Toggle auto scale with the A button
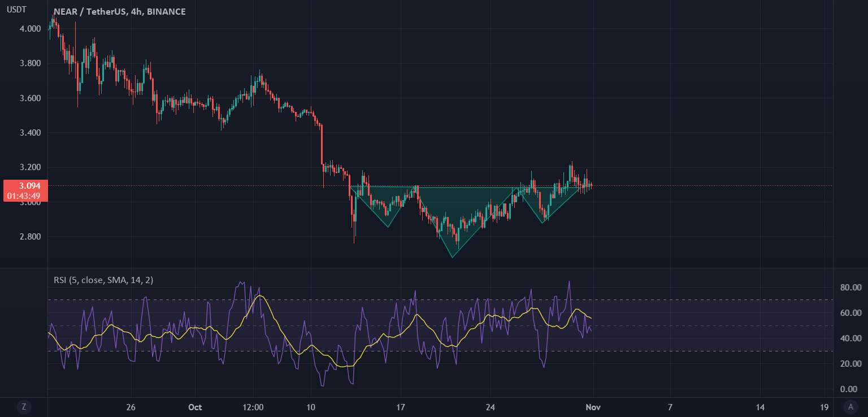The height and width of the screenshot is (417, 868). coord(850,406)
